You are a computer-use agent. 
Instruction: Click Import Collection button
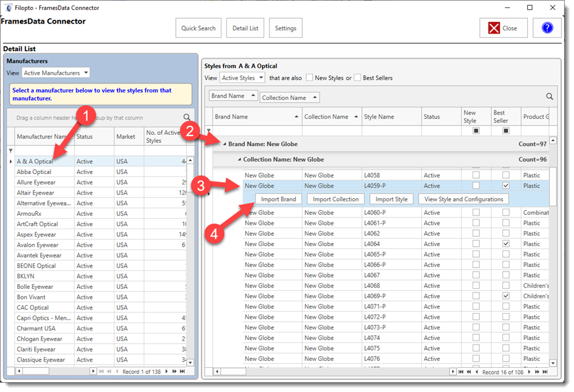336,199
